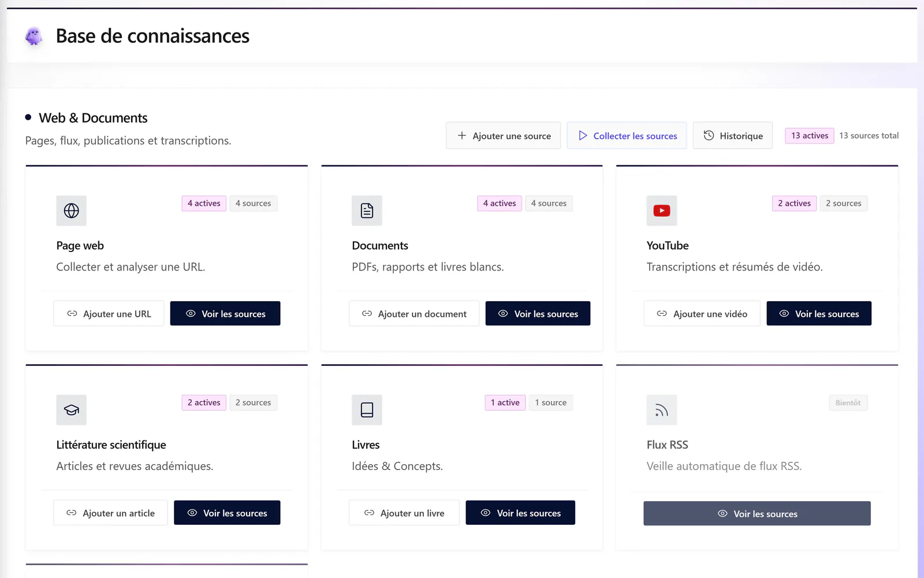Image resolution: width=924 pixels, height=578 pixels.
Task: Click Ajouter un document button
Action: tap(414, 314)
